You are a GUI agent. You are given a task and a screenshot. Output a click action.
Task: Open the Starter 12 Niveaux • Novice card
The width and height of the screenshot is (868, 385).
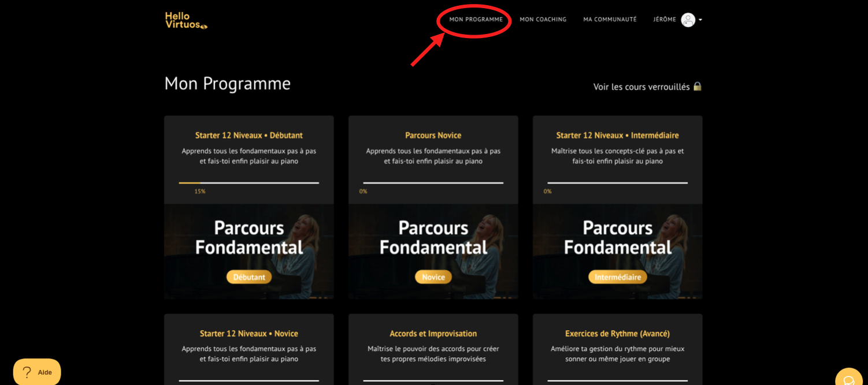249,349
